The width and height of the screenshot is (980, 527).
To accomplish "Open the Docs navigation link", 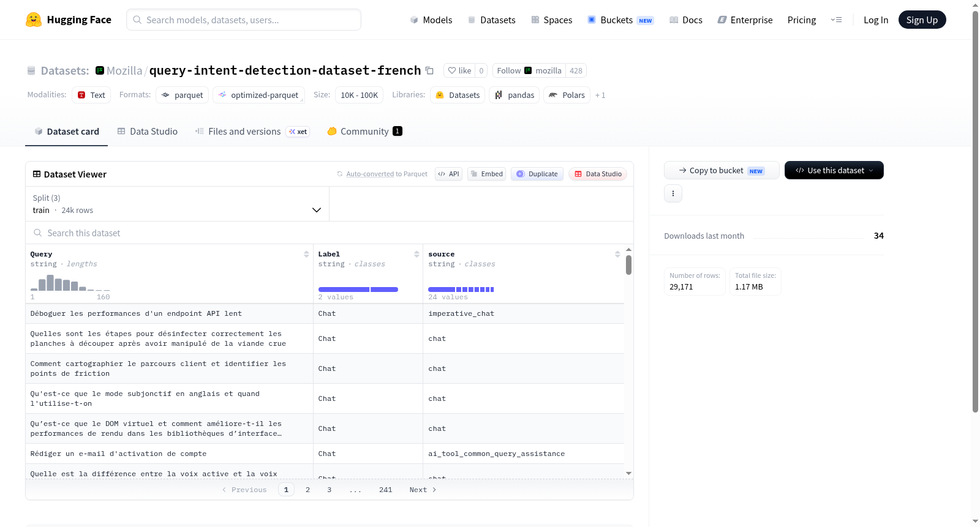I will (x=686, y=20).
